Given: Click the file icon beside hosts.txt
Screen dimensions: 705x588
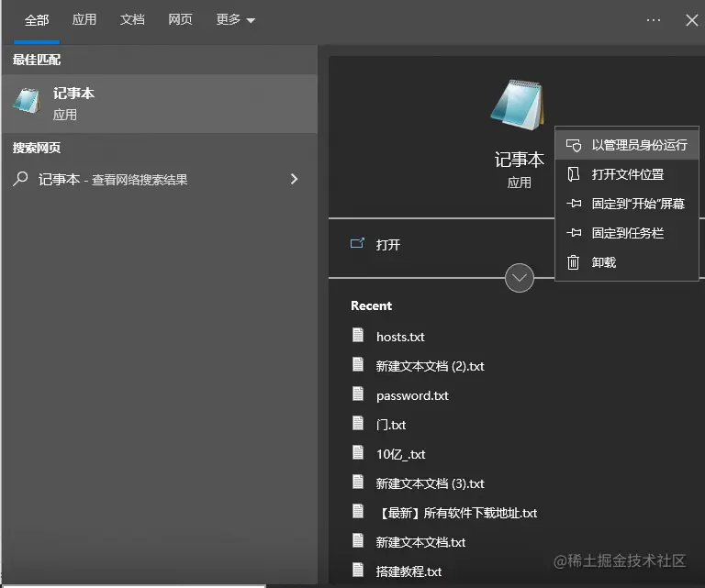Looking at the screenshot, I should pos(358,335).
